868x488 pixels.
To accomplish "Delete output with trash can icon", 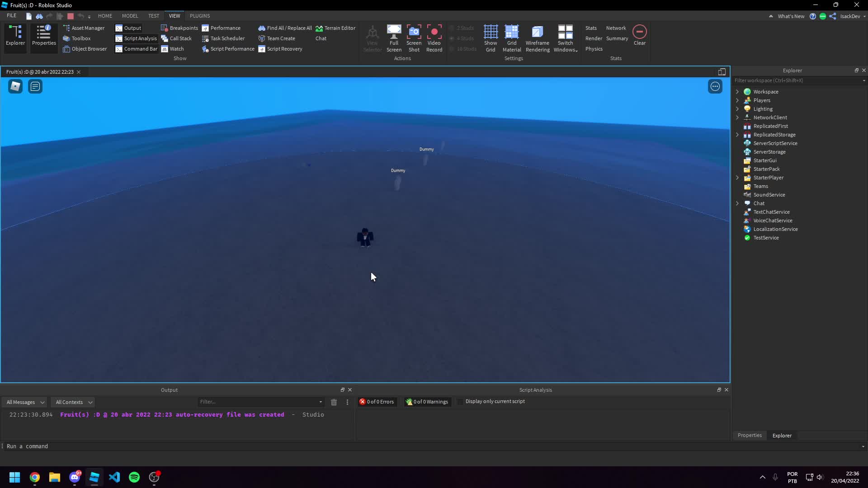I will 334,402.
